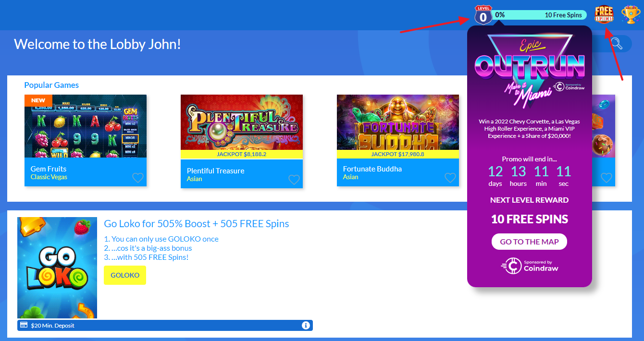This screenshot has height=341, width=644.
Task: Click the gold trophy rewards icon
Action: click(631, 14)
